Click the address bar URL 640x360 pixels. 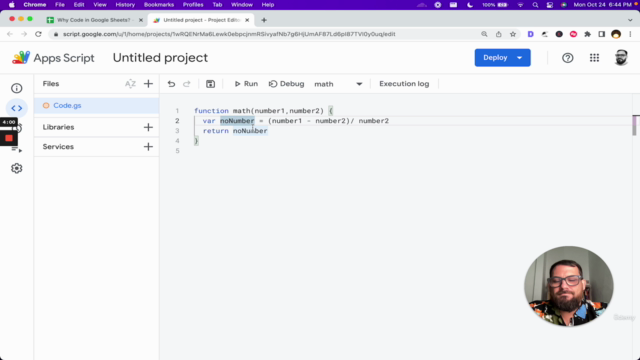[x=229, y=34]
